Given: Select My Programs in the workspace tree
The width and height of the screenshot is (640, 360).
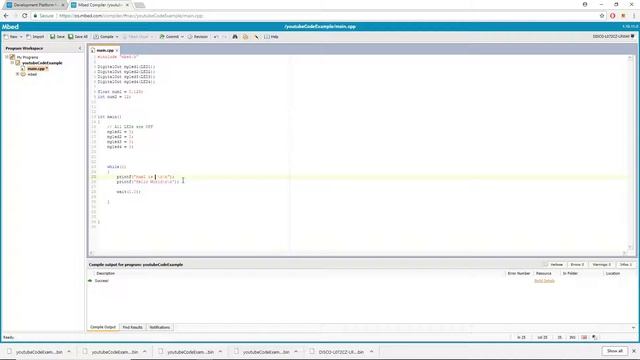Looking at the screenshot, I should click(27, 57).
